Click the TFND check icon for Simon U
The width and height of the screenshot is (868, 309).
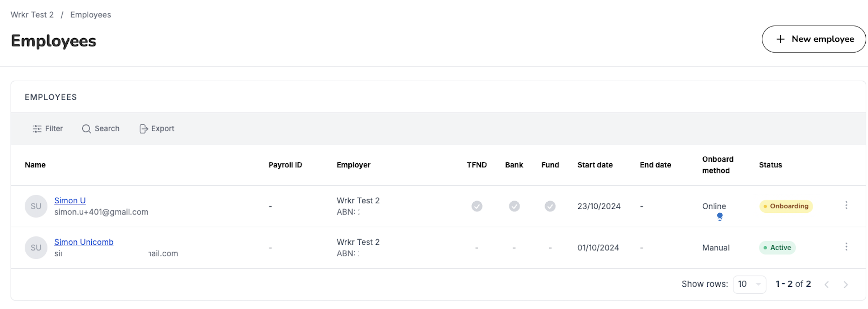click(477, 206)
